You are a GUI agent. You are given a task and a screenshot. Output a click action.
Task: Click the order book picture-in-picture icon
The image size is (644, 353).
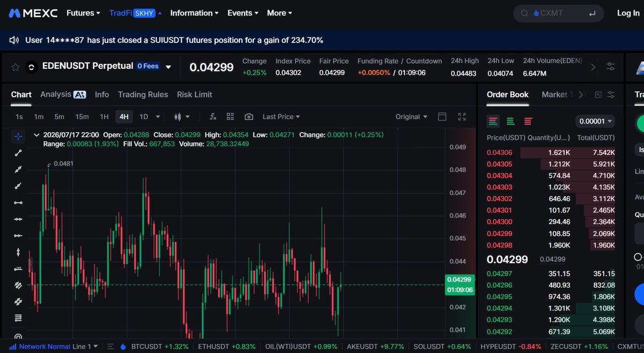point(598,95)
